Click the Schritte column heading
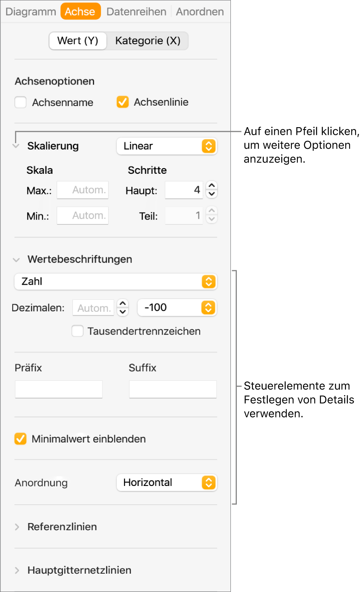The image size is (364, 592). coord(147,170)
